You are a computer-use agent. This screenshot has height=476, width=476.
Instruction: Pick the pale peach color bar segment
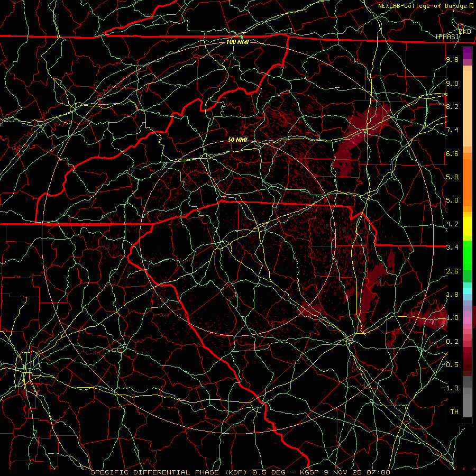click(x=467, y=108)
